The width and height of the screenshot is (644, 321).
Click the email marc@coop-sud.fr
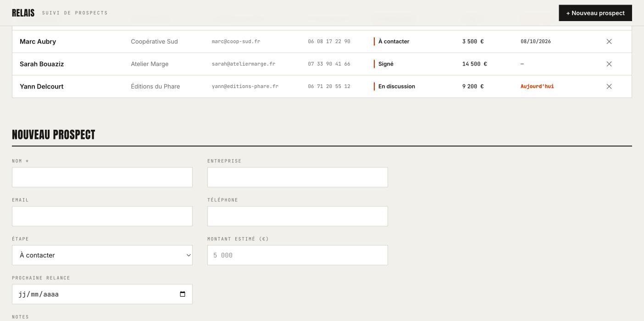(236, 41)
